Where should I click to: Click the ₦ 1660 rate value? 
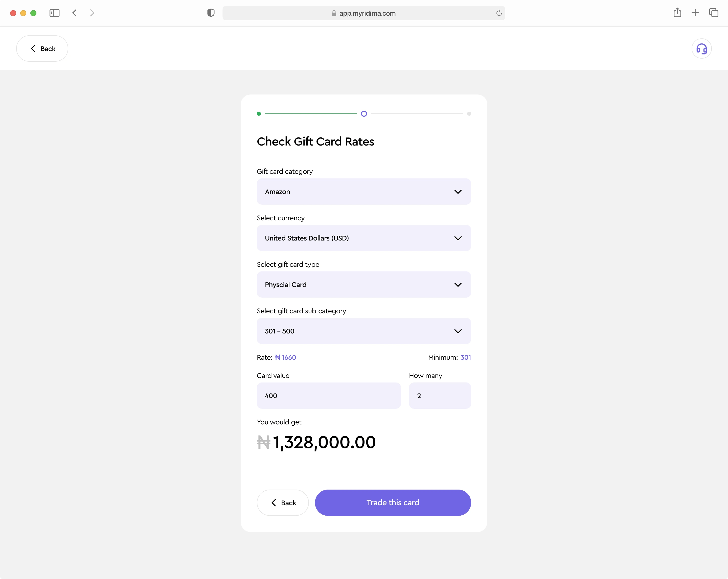coord(285,357)
